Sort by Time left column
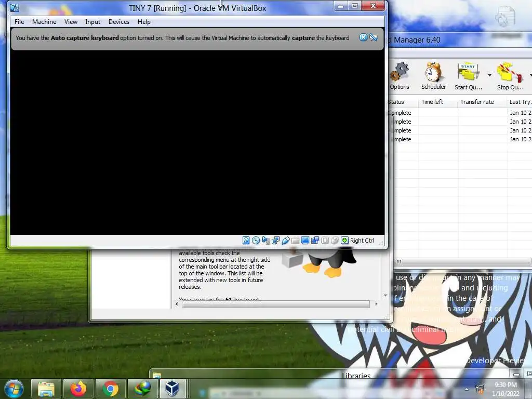This screenshot has width=532, height=399. tap(438, 102)
